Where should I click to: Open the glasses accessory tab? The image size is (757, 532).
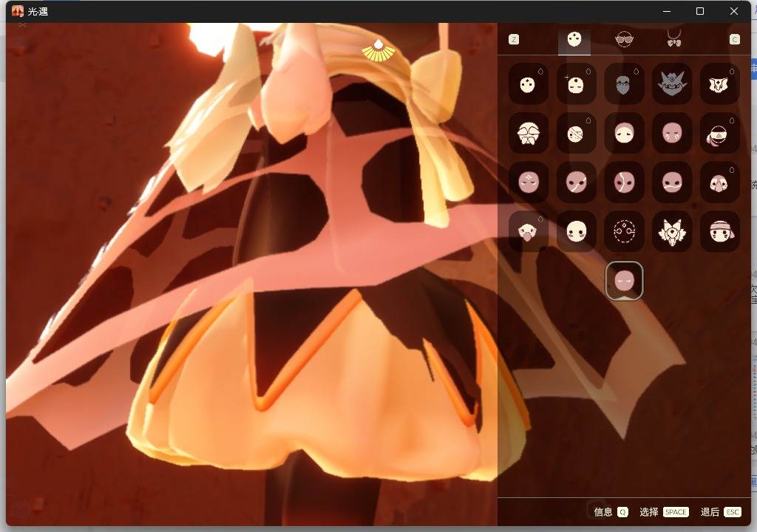[x=624, y=39]
